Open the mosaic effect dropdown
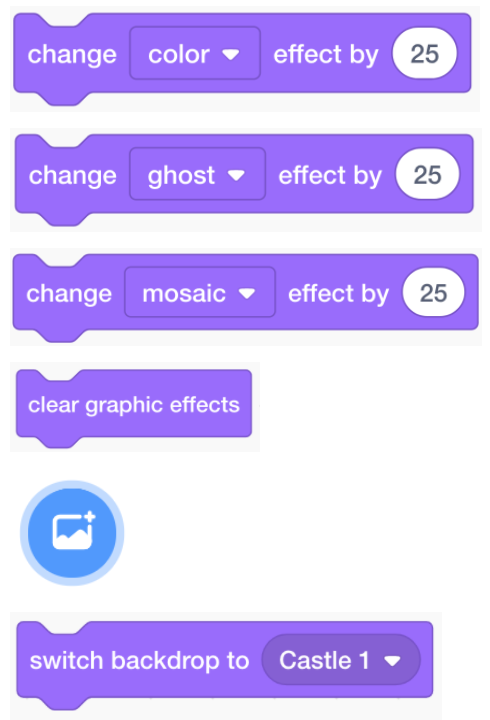The image size is (490, 720). tap(200, 292)
